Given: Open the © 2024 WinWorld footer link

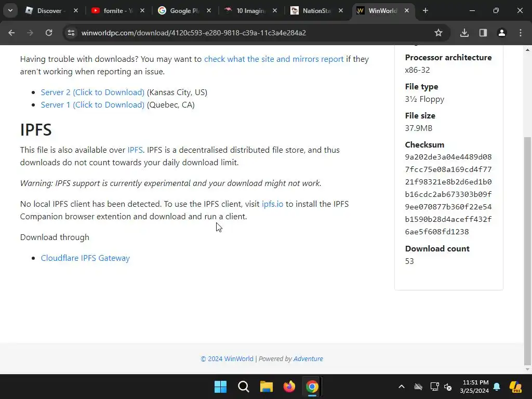Looking at the screenshot, I should [x=227, y=358].
